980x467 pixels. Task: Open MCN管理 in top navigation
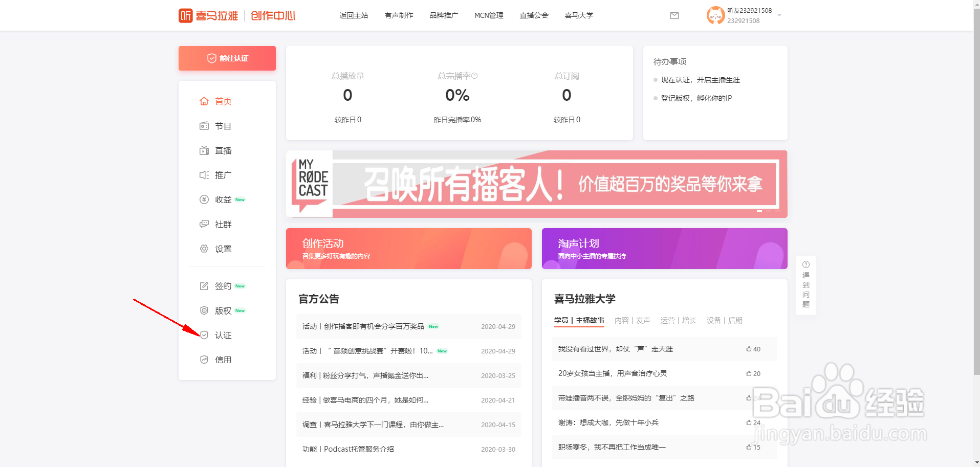click(489, 15)
